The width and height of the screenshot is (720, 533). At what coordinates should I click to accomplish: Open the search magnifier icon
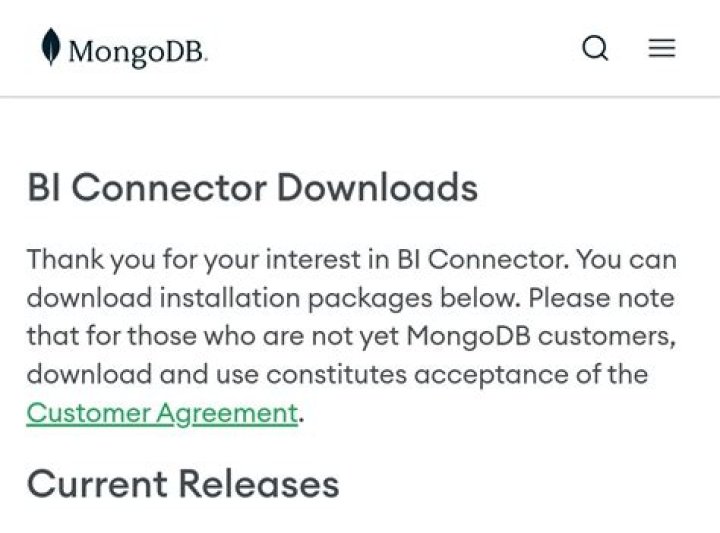pyautogui.click(x=595, y=48)
